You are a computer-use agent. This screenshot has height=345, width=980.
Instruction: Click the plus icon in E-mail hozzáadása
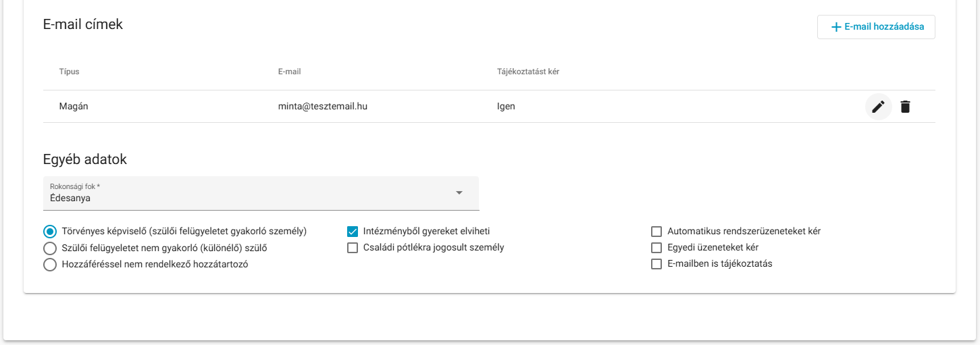[x=836, y=27]
